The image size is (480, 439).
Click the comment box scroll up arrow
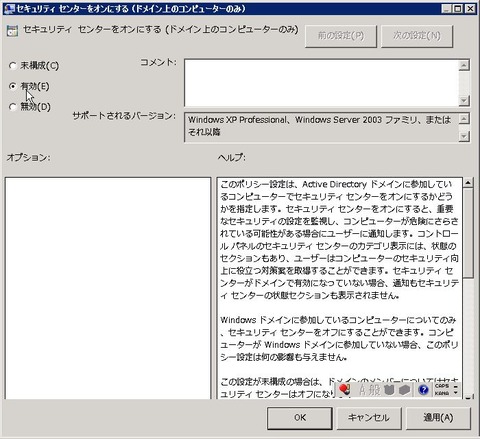pos(464,65)
